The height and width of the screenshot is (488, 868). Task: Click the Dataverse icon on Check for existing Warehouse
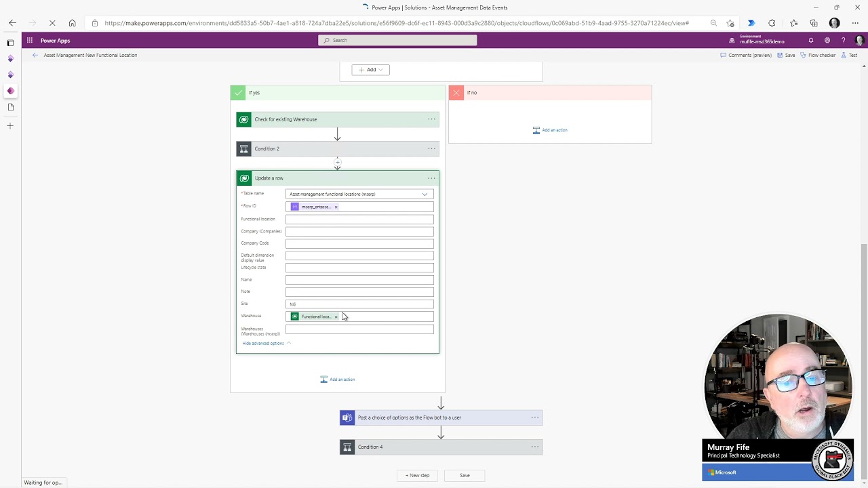(244, 119)
